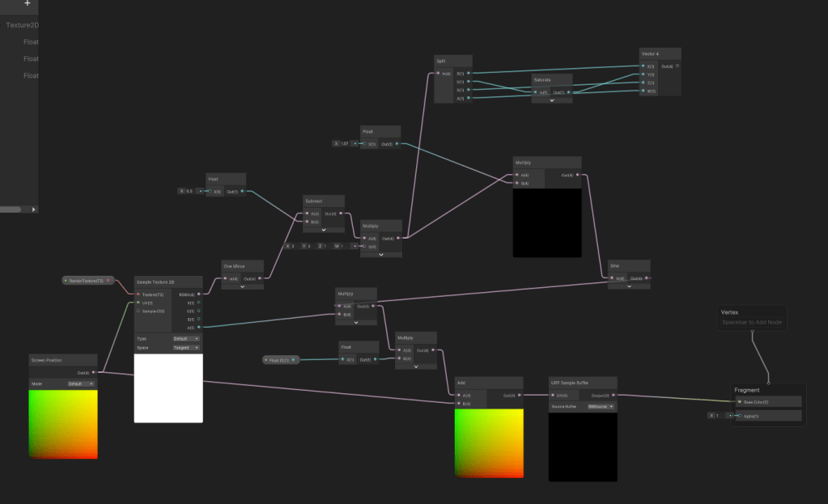This screenshot has width=828, height=504.
Task: Click the Out(4) port of Screen Position node
Action: coord(94,372)
